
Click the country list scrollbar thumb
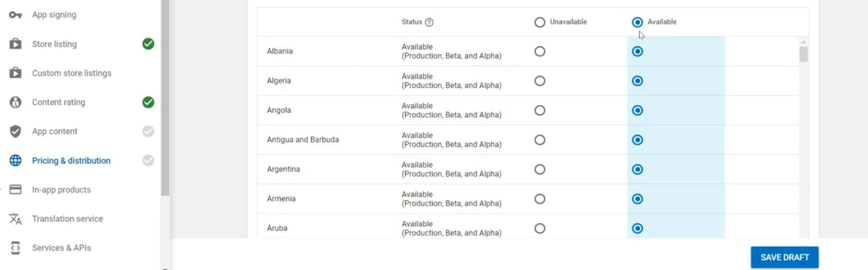click(804, 54)
